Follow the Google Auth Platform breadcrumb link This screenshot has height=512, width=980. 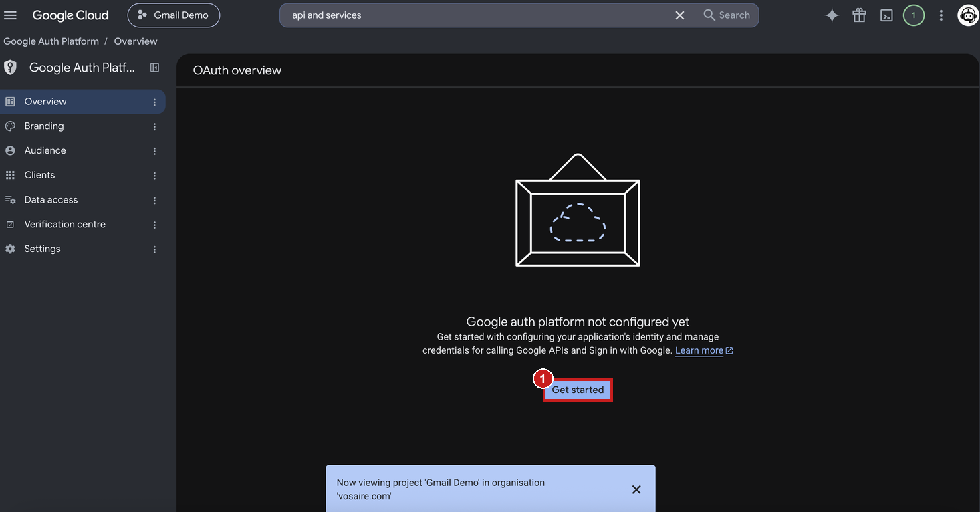click(x=51, y=41)
